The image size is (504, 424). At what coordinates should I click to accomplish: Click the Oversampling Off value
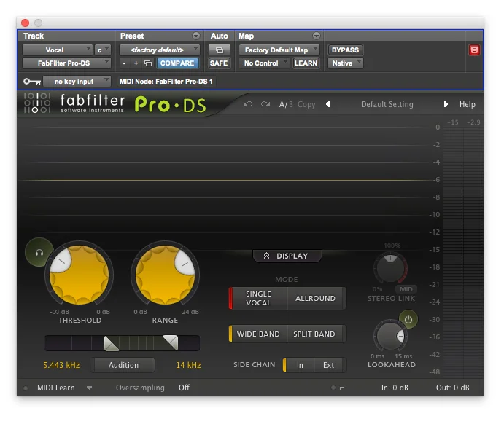tap(184, 388)
